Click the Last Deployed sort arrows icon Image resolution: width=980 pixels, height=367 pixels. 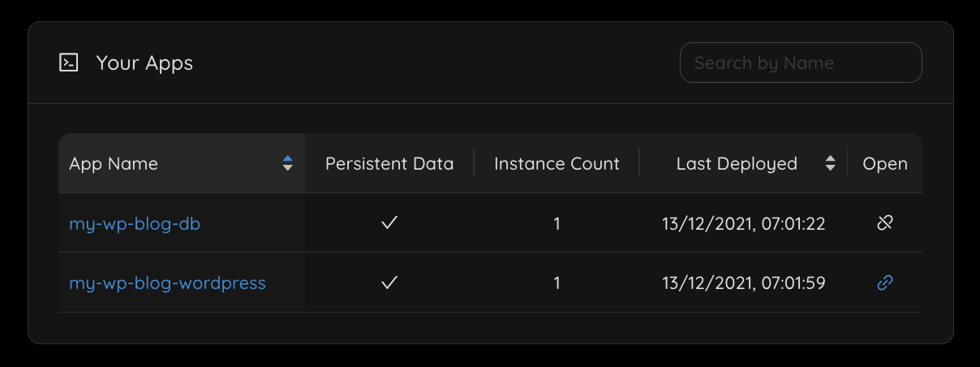pos(830,163)
